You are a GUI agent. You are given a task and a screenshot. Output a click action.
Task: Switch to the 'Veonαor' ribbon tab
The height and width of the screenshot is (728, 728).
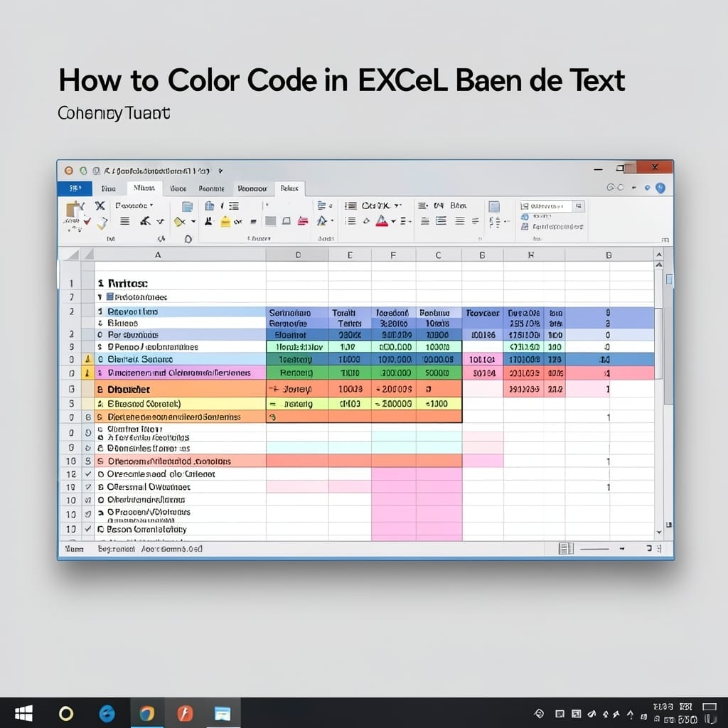(252, 188)
